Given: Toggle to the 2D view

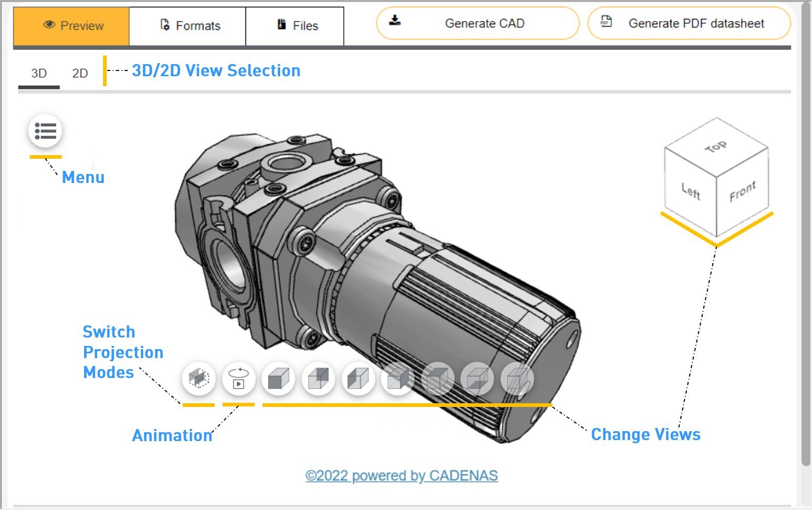Looking at the screenshot, I should pyautogui.click(x=80, y=73).
